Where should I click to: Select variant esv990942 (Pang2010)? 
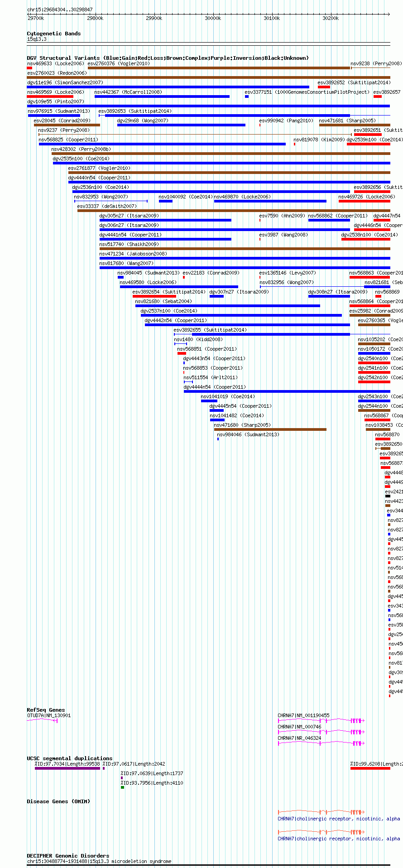(286, 121)
